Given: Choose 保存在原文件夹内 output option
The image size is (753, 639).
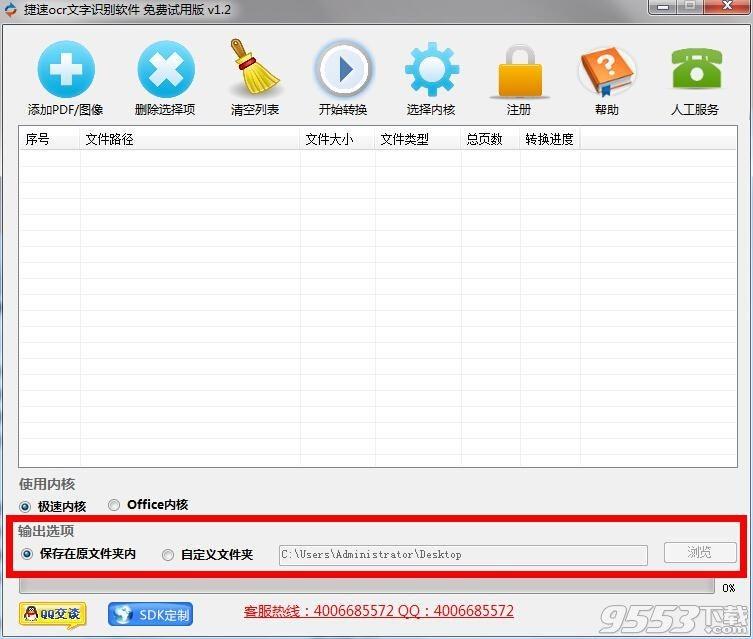Looking at the screenshot, I should 27,554.
